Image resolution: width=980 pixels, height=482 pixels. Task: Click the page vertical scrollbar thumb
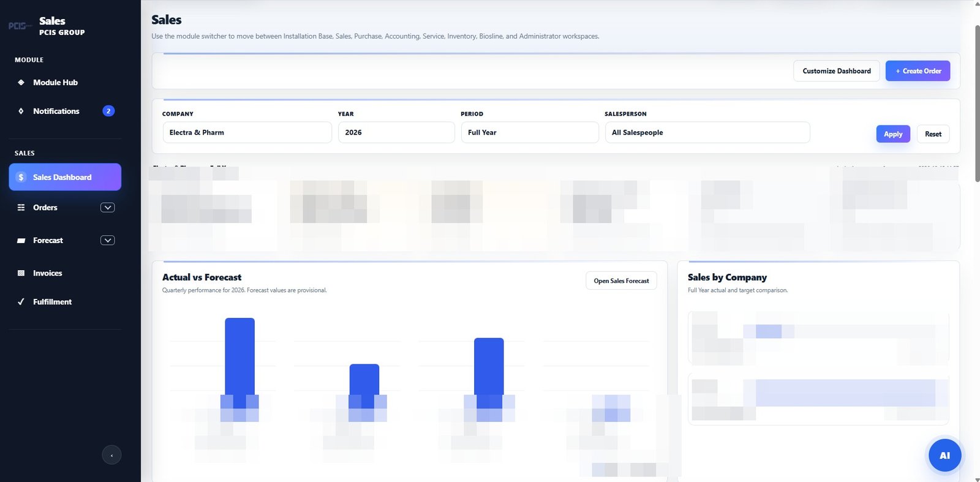click(977, 103)
